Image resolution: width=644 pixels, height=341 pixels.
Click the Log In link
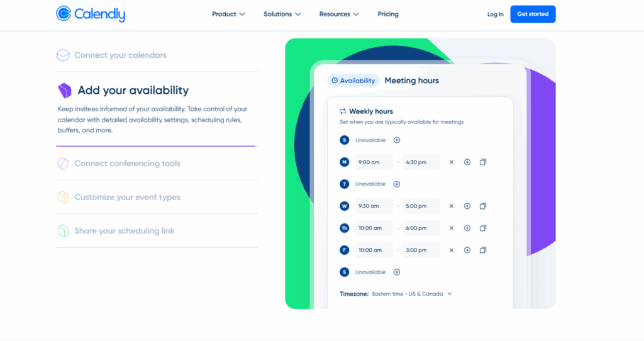[495, 14]
